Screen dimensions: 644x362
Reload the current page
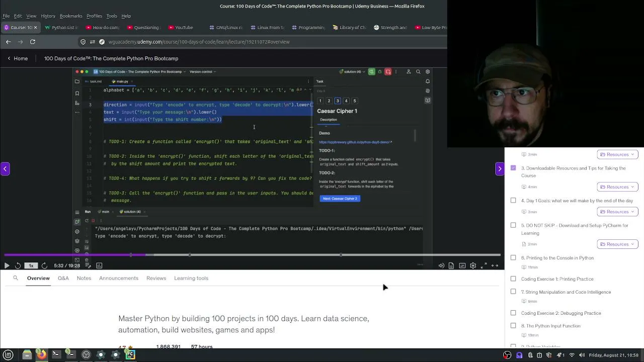pos(33,42)
